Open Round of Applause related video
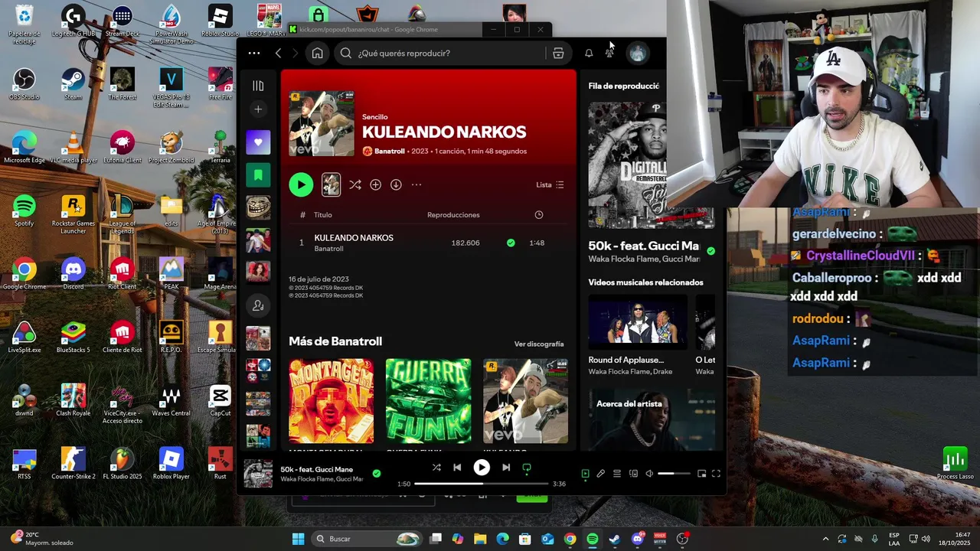The height and width of the screenshot is (551, 980). (x=638, y=335)
